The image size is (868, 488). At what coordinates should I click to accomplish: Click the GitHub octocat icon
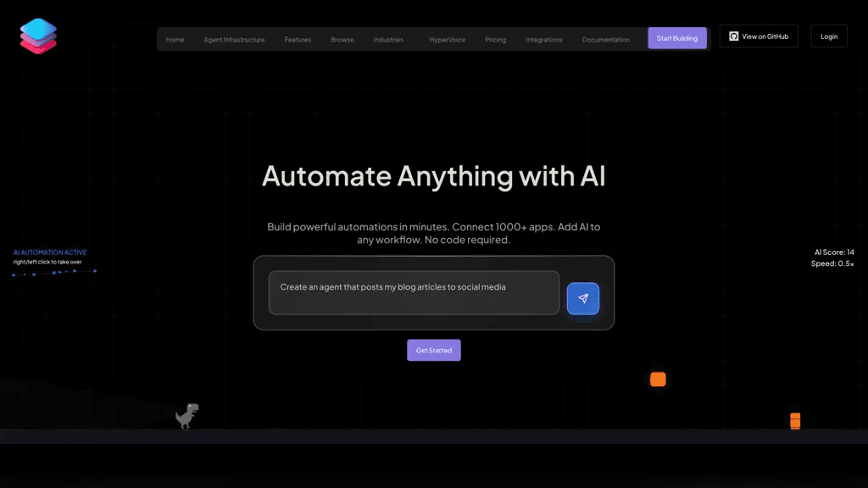[733, 36]
